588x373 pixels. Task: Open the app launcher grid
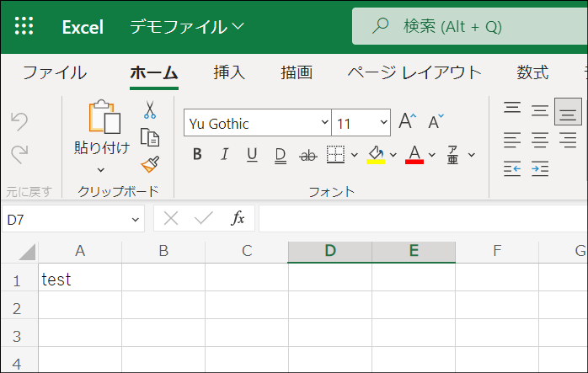coord(24,26)
